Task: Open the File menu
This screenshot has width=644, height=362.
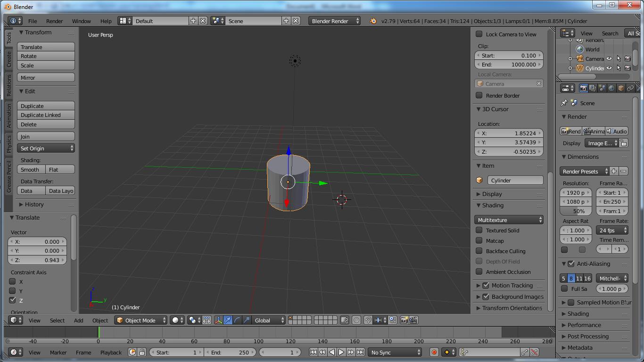Action: [x=33, y=21]
